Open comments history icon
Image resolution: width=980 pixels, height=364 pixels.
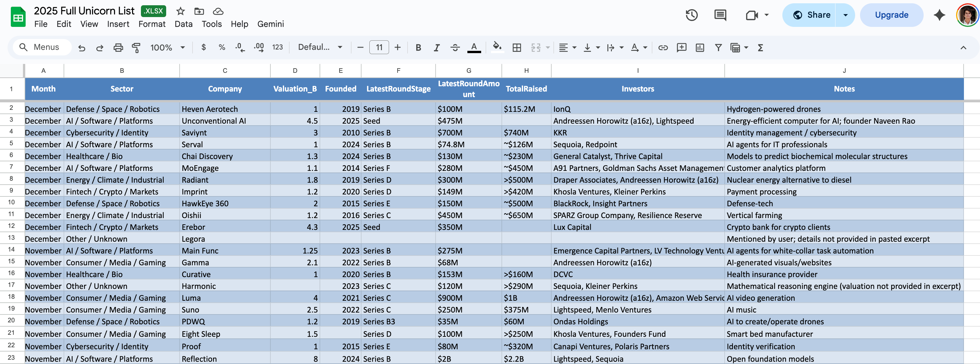720,15
